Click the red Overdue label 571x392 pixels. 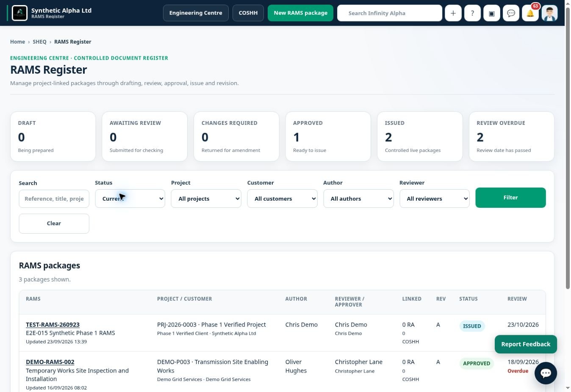pos(518,371)
